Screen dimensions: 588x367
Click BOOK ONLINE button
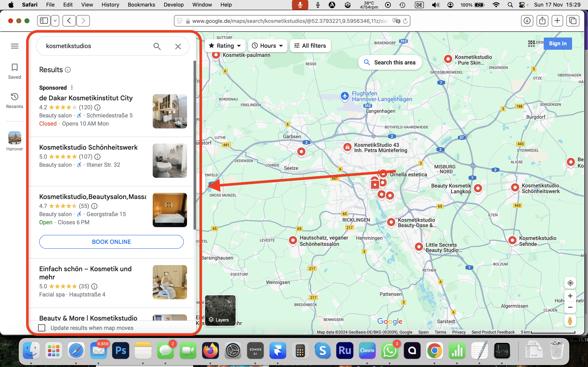111,242
